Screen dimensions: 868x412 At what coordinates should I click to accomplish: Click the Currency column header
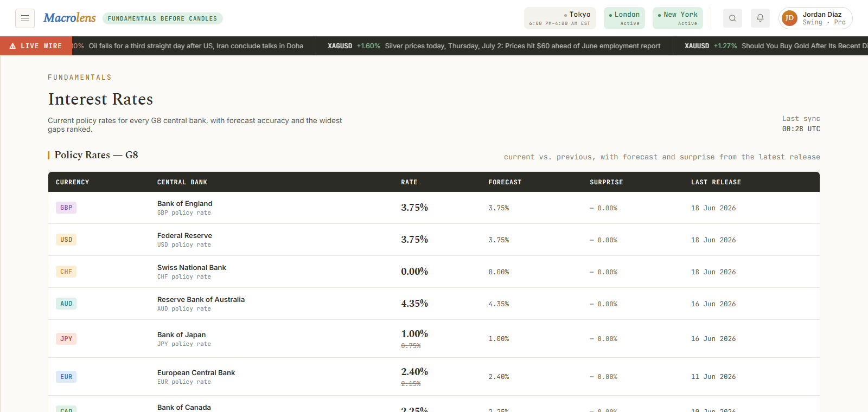coord(72,182)
